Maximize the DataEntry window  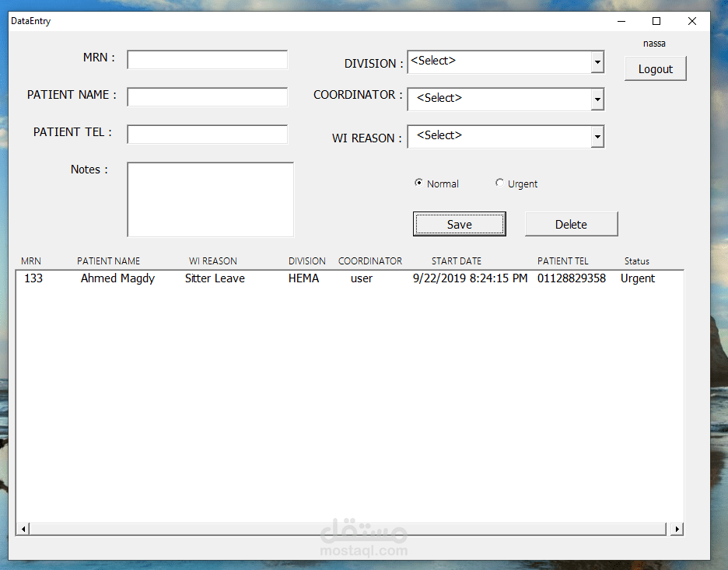[656, 21]
